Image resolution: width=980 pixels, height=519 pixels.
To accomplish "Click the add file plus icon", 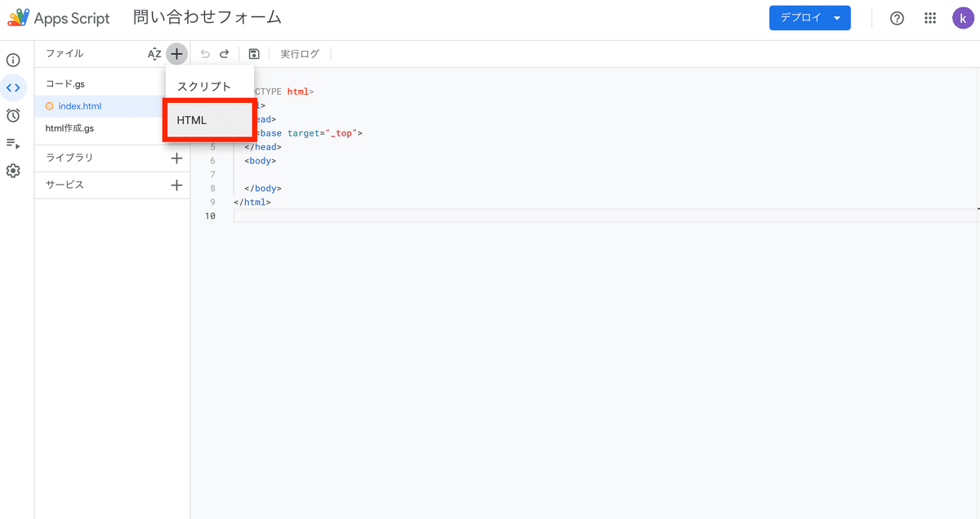I will (x=176, y=54).
